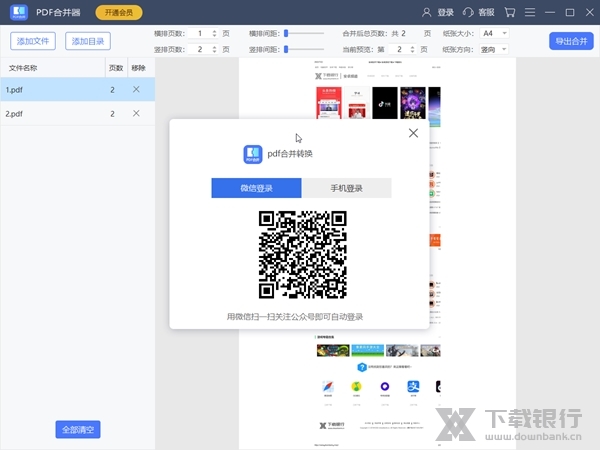This screenshot has height=450, width=600.
Task: Click the 竖排间距 slider handle
Action: point(286,49)
